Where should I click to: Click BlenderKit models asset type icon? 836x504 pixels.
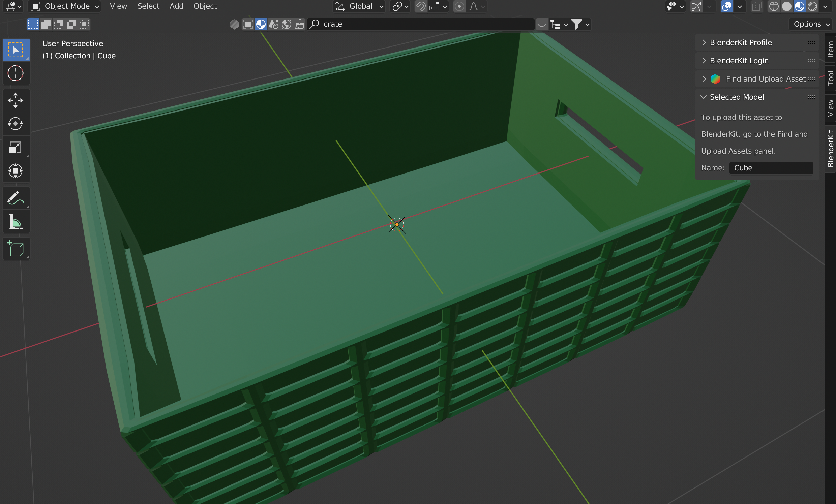(248, 24)
